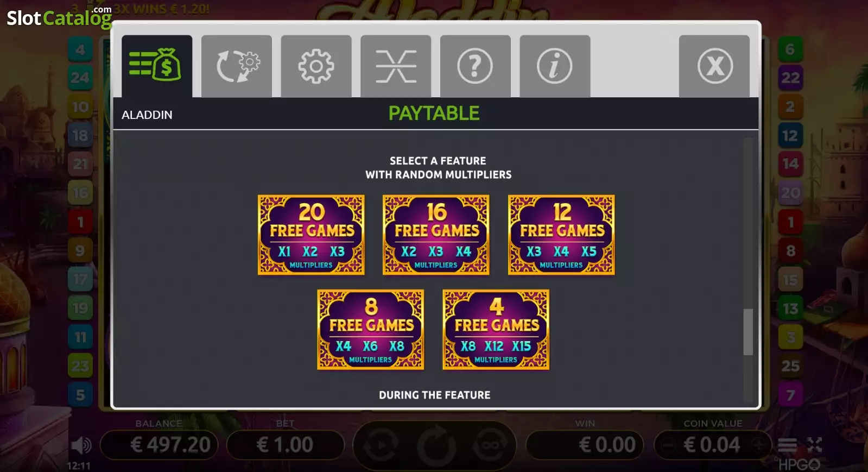Click the central spin button
Viewport: 868px width, 472px height.
pos(436,445)
